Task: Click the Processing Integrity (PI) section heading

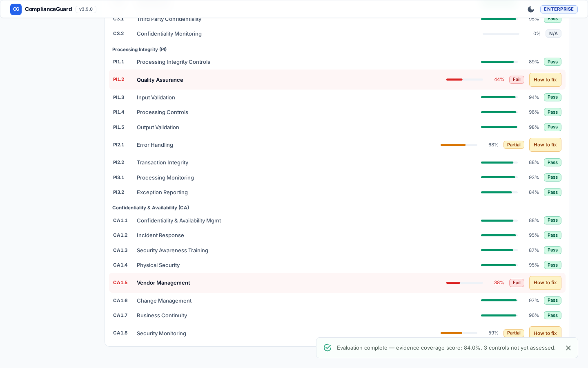Action: point(139,49)
